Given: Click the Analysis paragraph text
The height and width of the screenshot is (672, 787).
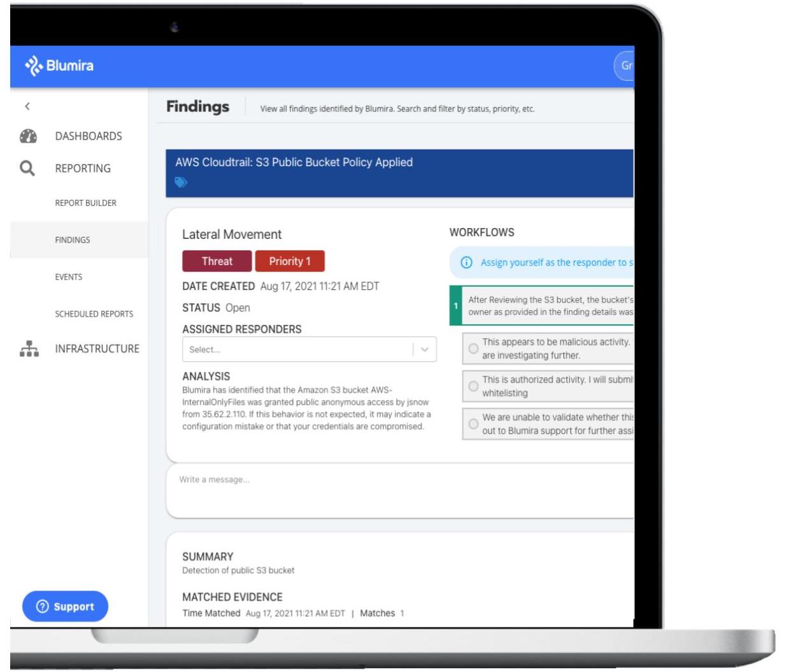Looking at the screenshot, I should [x=307, y=408].
